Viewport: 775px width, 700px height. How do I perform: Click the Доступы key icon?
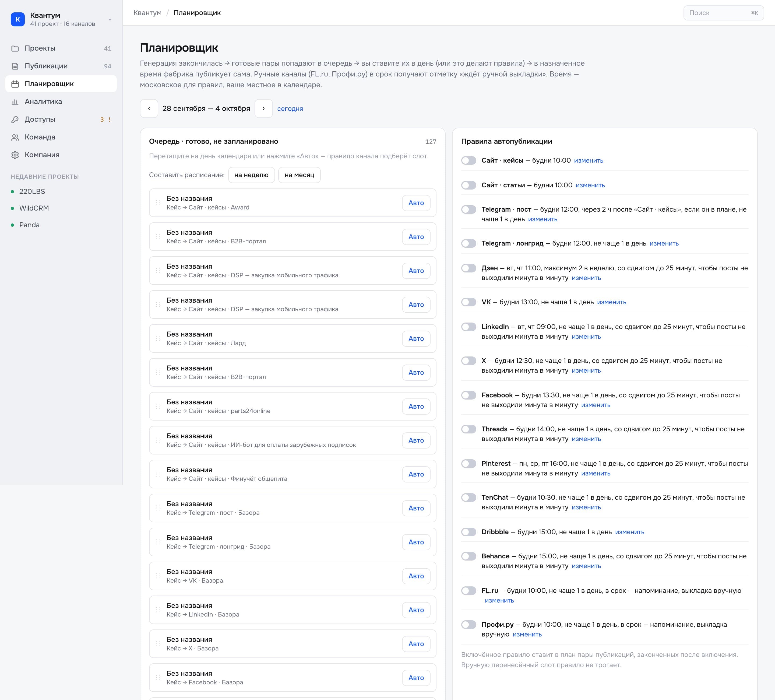[x=15, y=119]
